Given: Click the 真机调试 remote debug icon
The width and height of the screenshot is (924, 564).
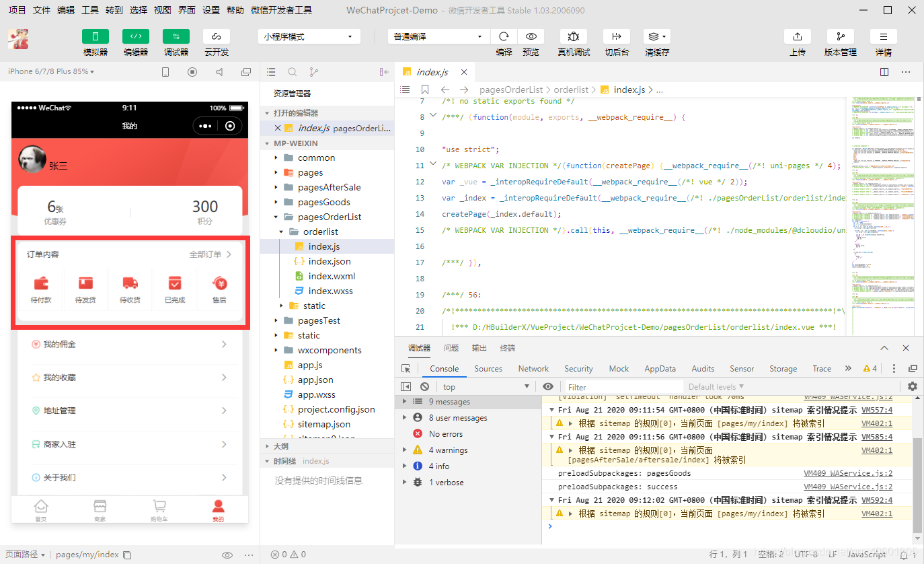Looking at the screenshot, I should (x=573, y=36).
